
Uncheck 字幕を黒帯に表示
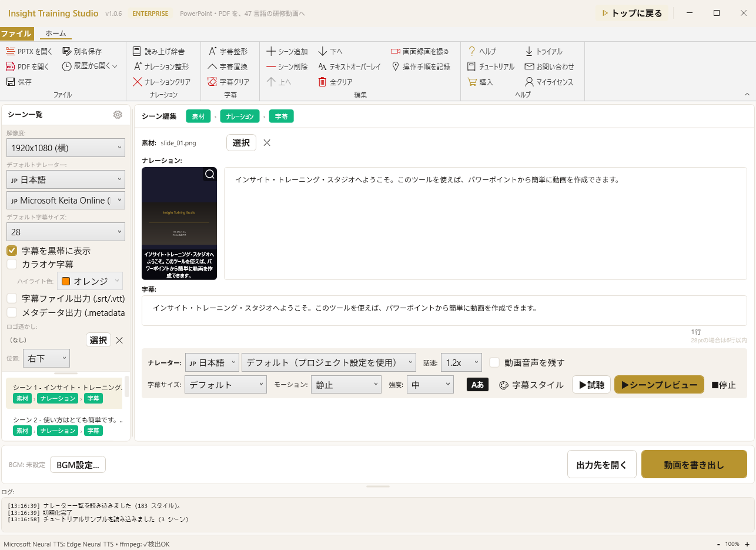tap(12, 251)
